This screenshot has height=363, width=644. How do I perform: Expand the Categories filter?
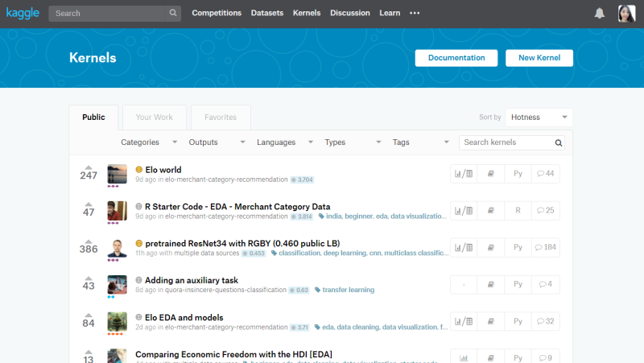(149, 142)
